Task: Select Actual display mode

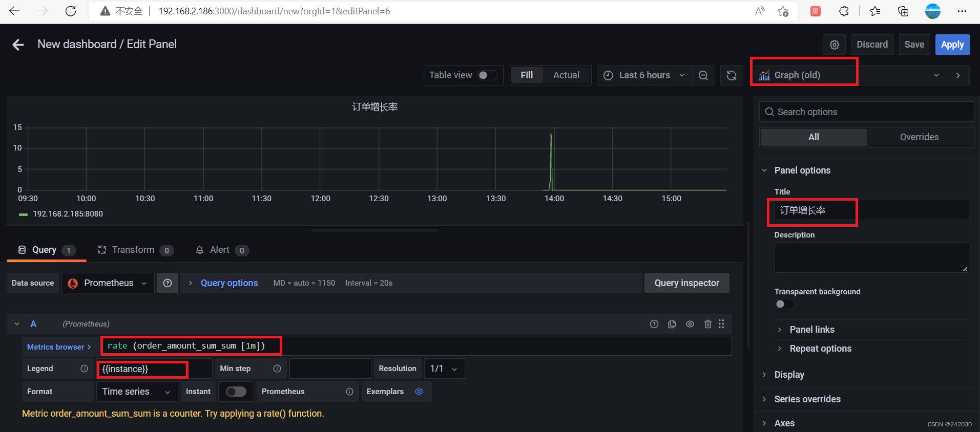Action: click(566, 75)
